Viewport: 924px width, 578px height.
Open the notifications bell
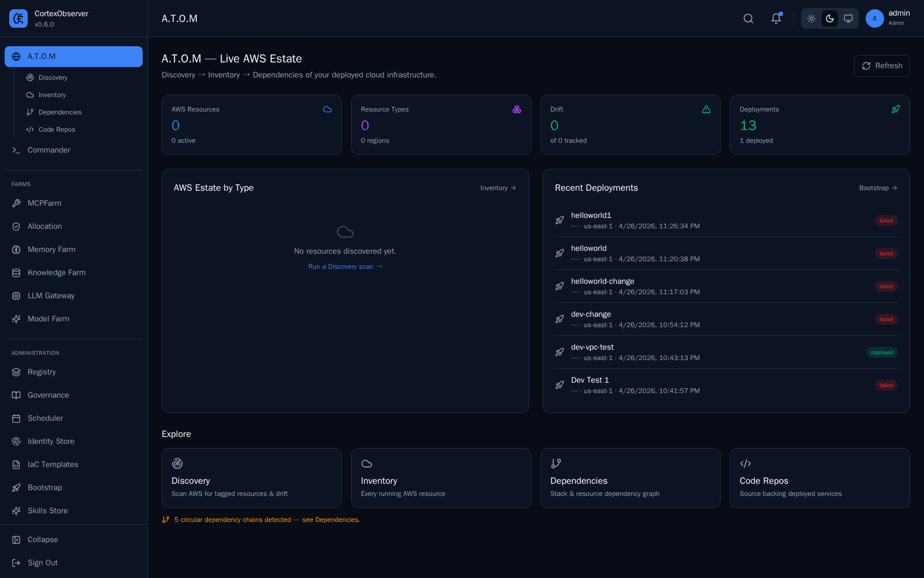(776, 18)
